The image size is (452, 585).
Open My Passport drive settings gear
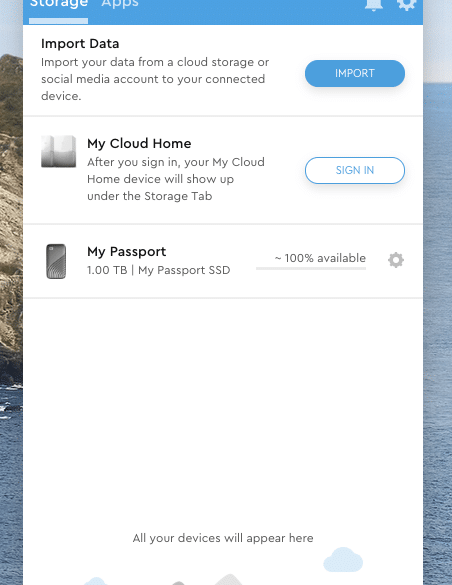(x=396, y=260)
